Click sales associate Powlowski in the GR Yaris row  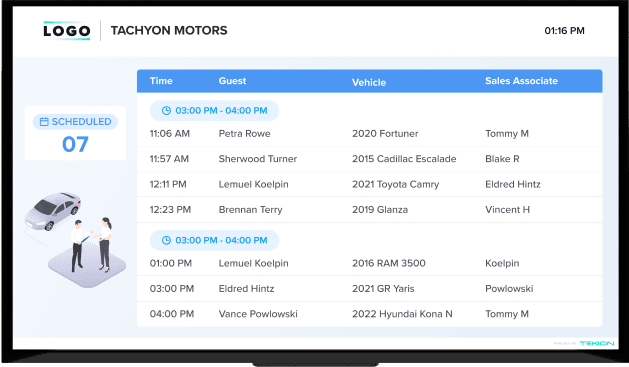click(x=509, y=289)
